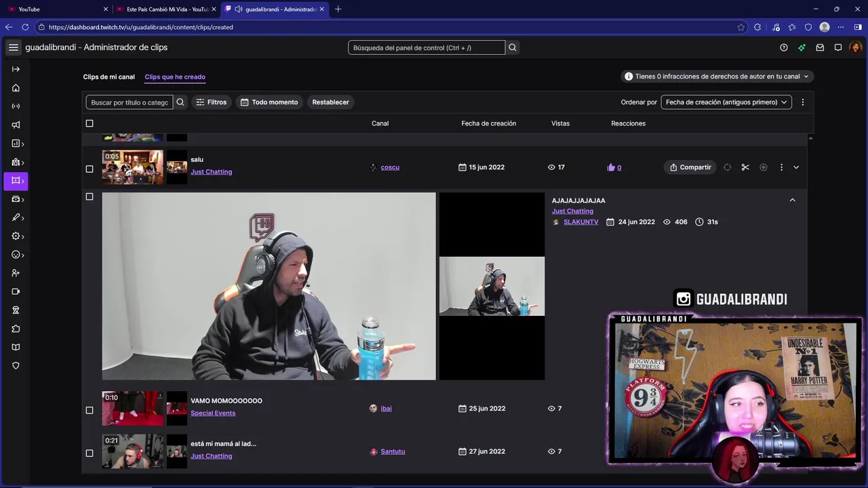
Task: Check the box for the salu clip
Action: click(x=90, y=169)
